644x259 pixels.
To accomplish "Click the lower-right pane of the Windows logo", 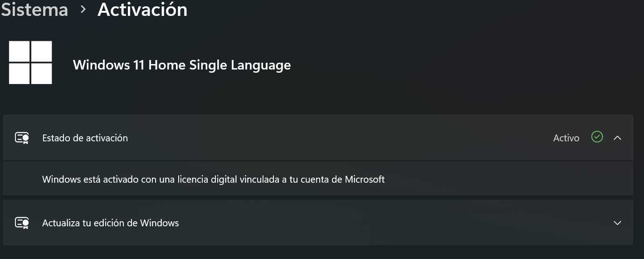I will tap(42, 74).
